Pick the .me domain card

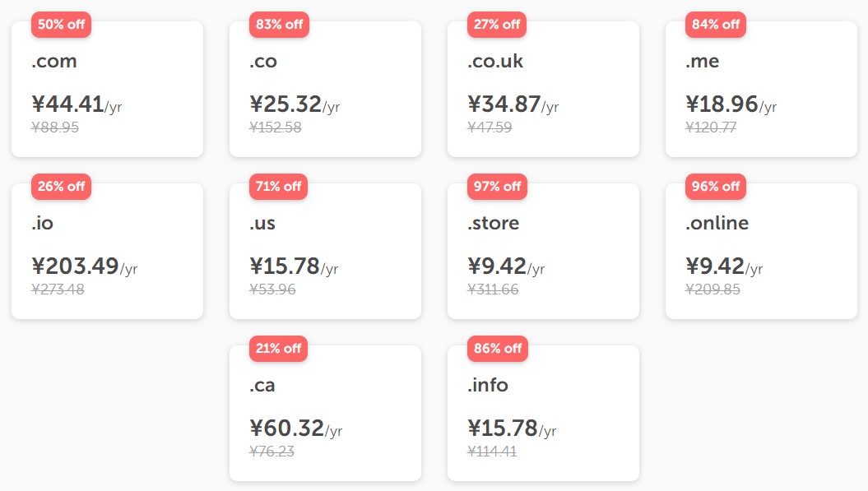pyautogui.click(x=761, y=89)
